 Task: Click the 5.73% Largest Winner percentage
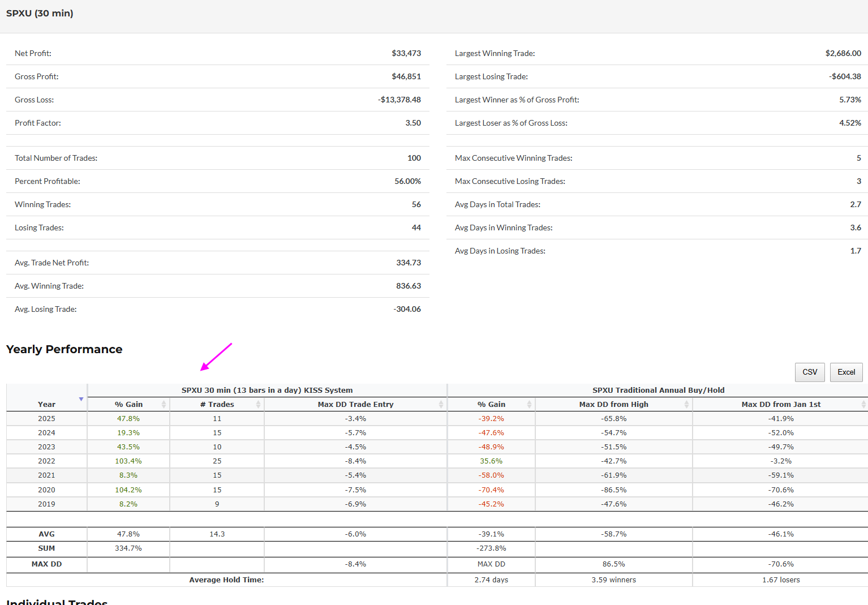(x=850, y=100)
